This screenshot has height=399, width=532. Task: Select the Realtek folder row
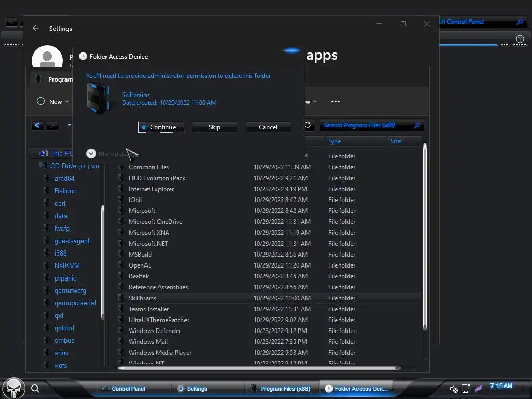270,276
